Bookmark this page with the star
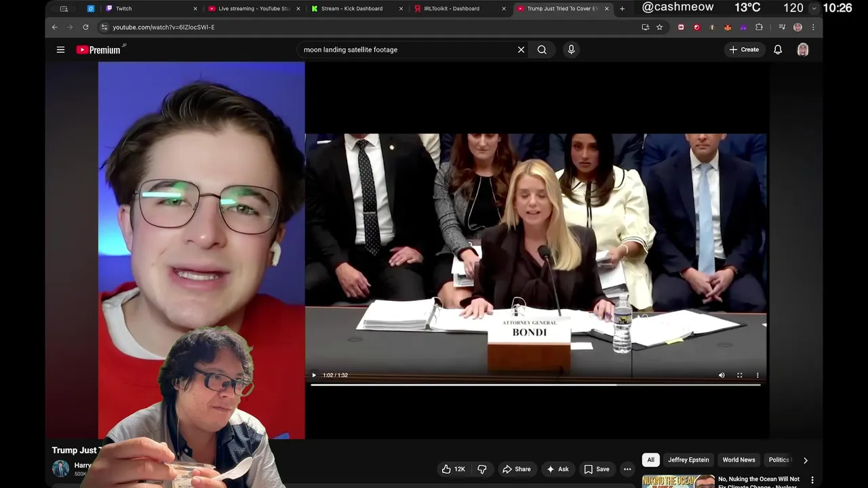868x488 pixels. pos(659,27)
